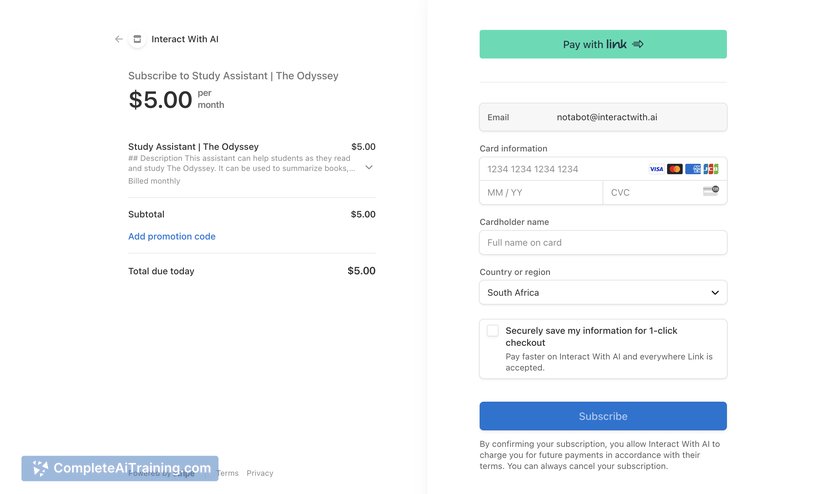820x494 pixels.
Task: Click the blue Subscribe button
Action: tap(603, 416)
